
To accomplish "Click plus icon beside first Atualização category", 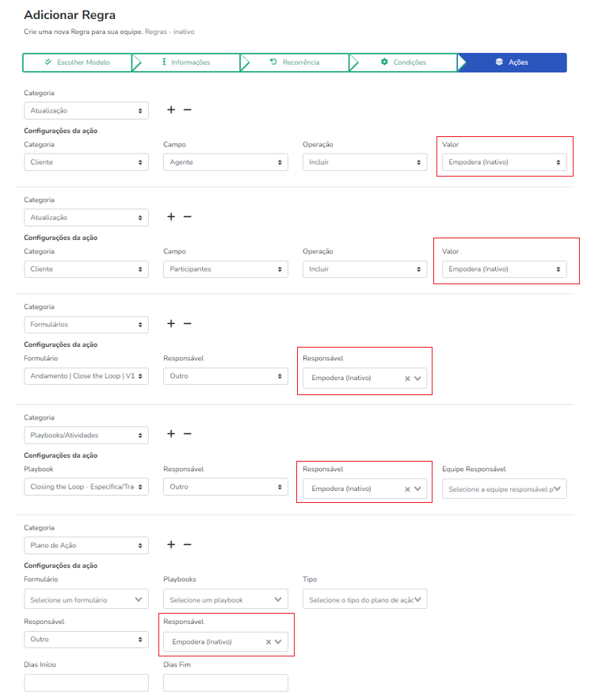I will (x=170, y=110).
